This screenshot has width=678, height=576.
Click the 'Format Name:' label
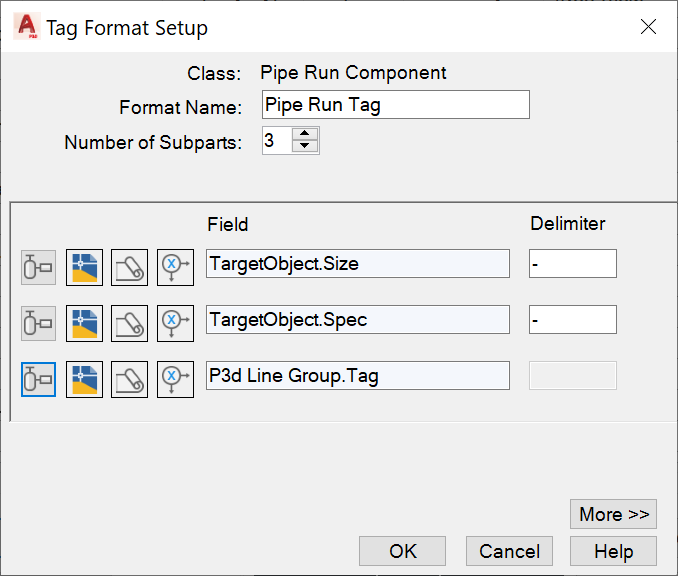pos(180,107)
